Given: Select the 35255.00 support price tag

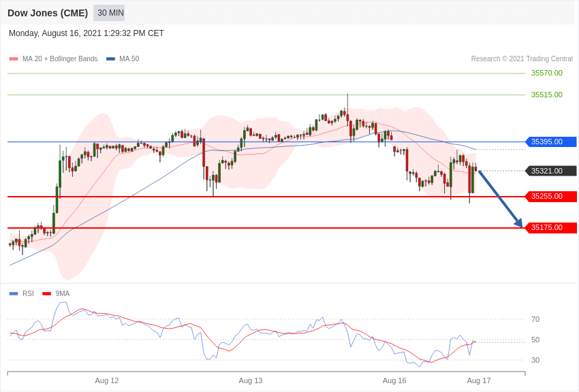Looking at the screenshot, I should (x=550, y=197).
